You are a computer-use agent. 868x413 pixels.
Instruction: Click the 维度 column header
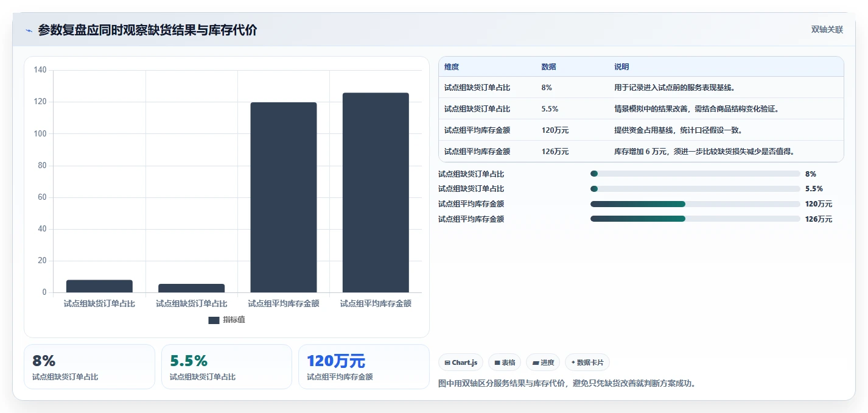pos(452,67)
